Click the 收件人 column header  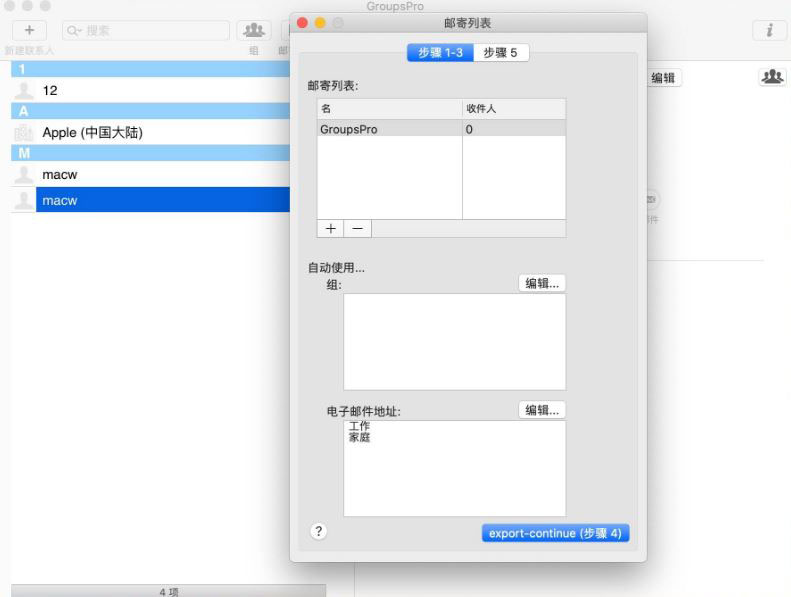click(x=514, y=108)
